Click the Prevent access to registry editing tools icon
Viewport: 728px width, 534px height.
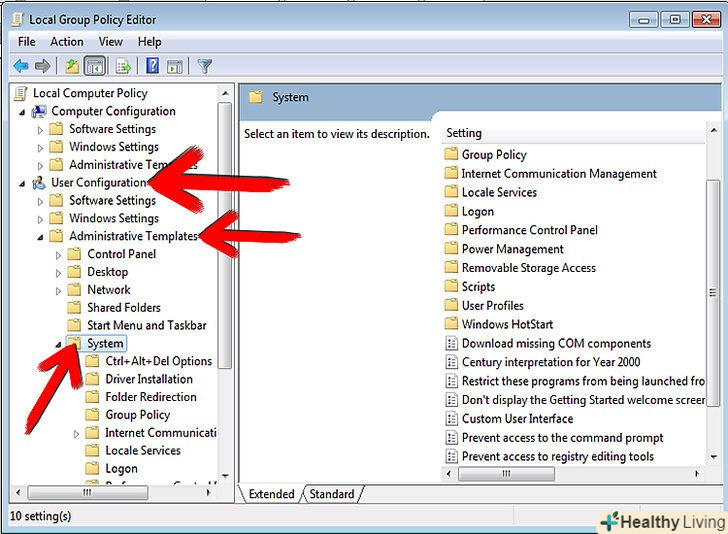point(451,456)
